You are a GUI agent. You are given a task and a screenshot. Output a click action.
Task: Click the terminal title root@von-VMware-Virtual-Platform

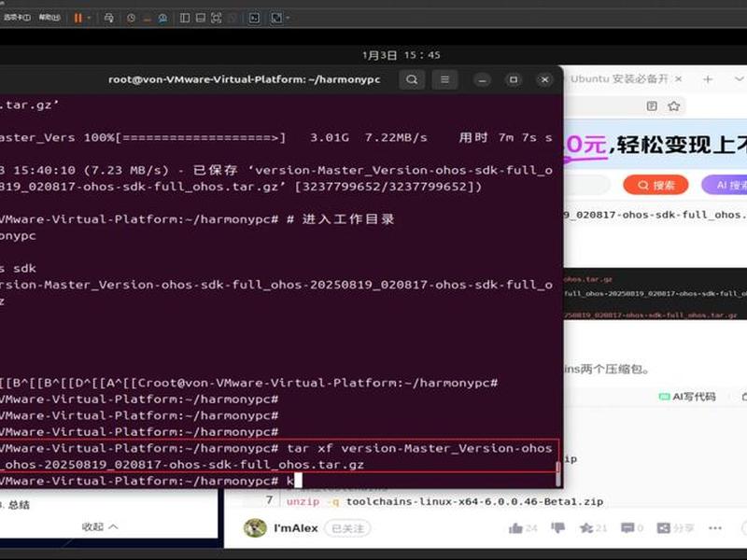tap(244, 79)
